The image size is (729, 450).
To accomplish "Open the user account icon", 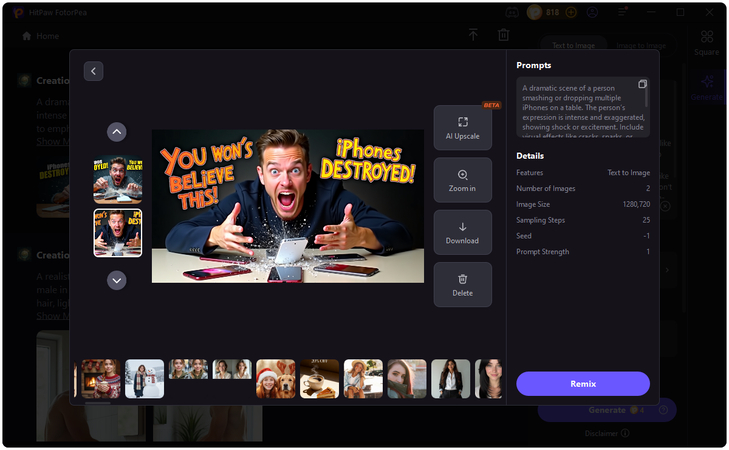I will (x=592, y=13).
